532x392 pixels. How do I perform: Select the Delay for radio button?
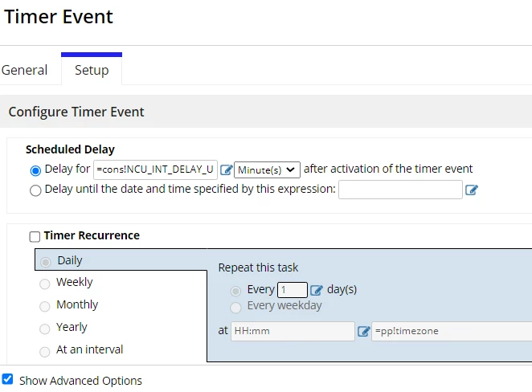(35, 170)
